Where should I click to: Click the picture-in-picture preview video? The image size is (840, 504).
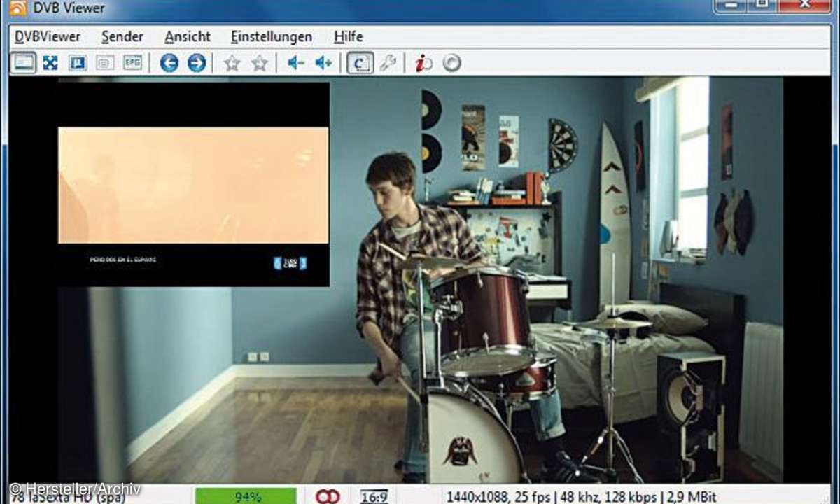(194, 185)
